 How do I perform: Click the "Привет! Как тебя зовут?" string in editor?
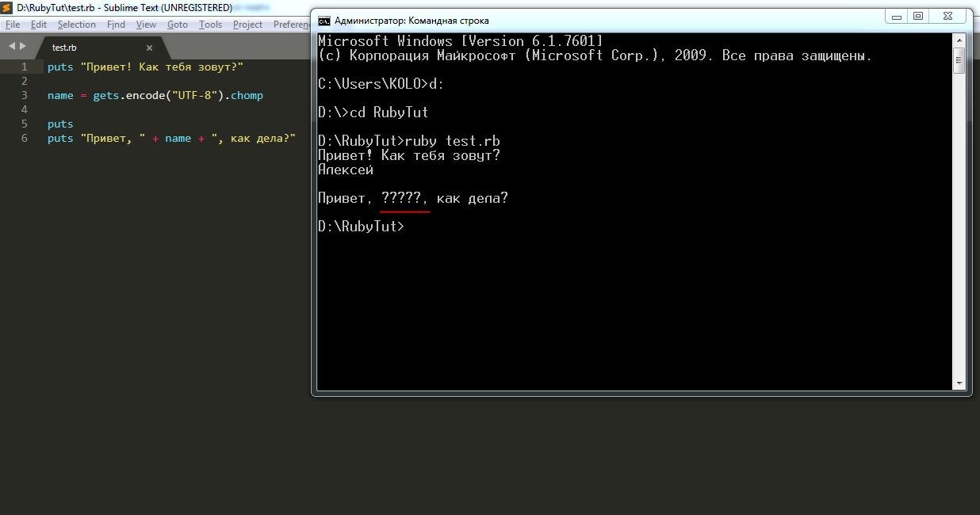162,67
